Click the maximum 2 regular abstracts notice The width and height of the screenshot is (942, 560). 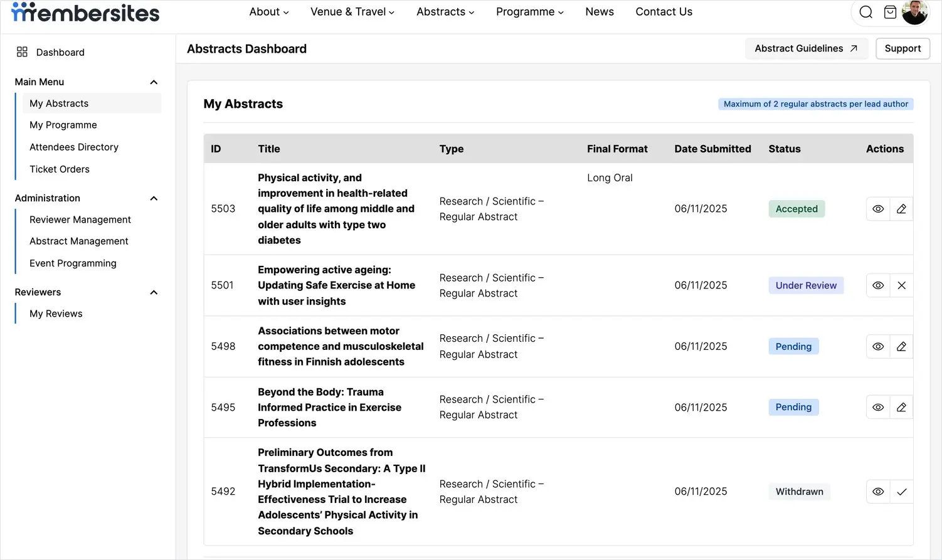pos(815,104)
